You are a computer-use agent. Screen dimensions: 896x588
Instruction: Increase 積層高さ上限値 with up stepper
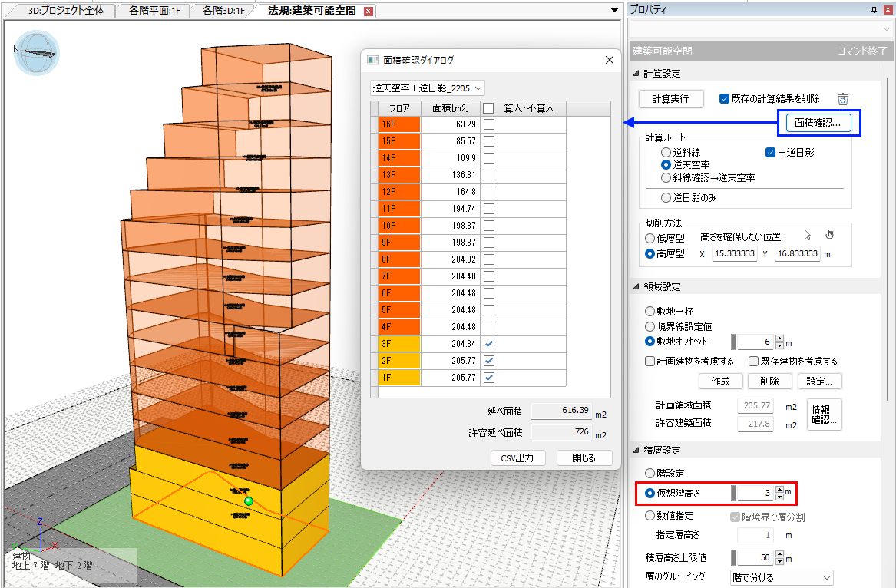coord(779,554)
